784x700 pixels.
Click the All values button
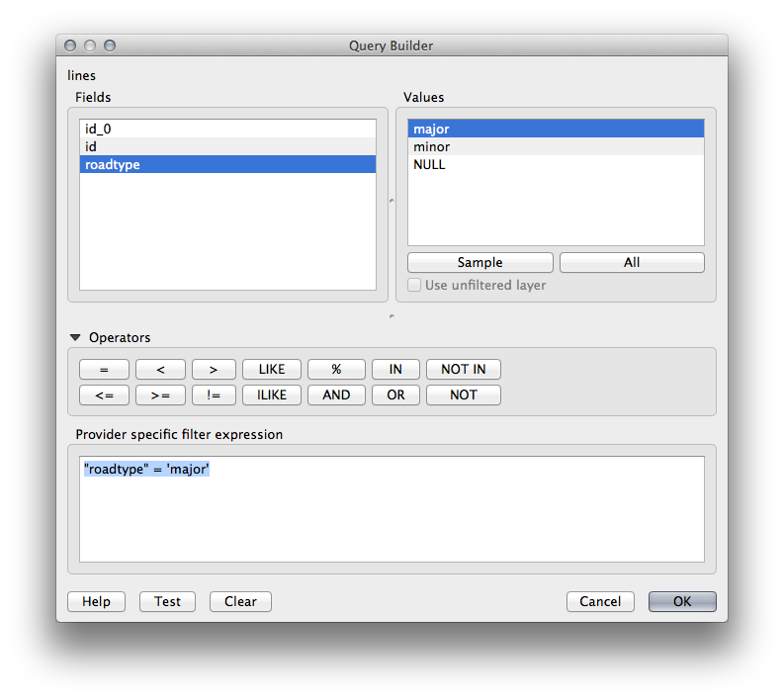coord(632,263)
